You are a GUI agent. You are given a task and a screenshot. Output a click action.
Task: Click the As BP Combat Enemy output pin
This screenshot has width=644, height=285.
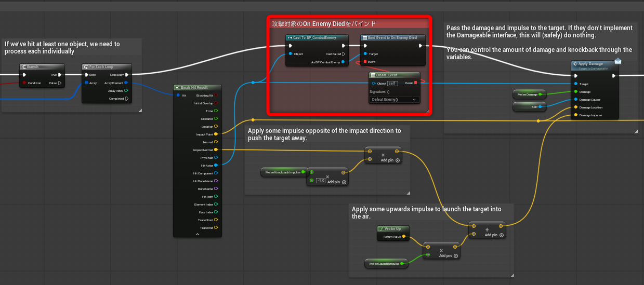tap(343, 62)
